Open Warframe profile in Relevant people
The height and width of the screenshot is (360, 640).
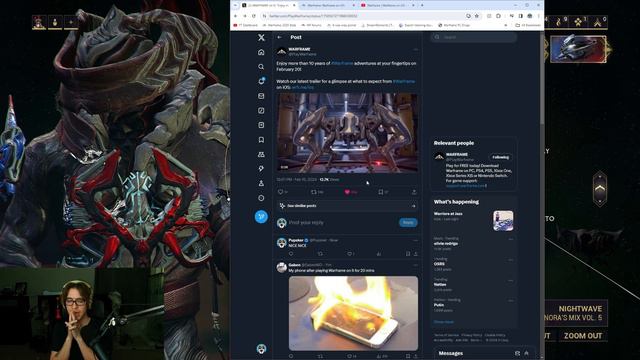[x=457, y=155]
